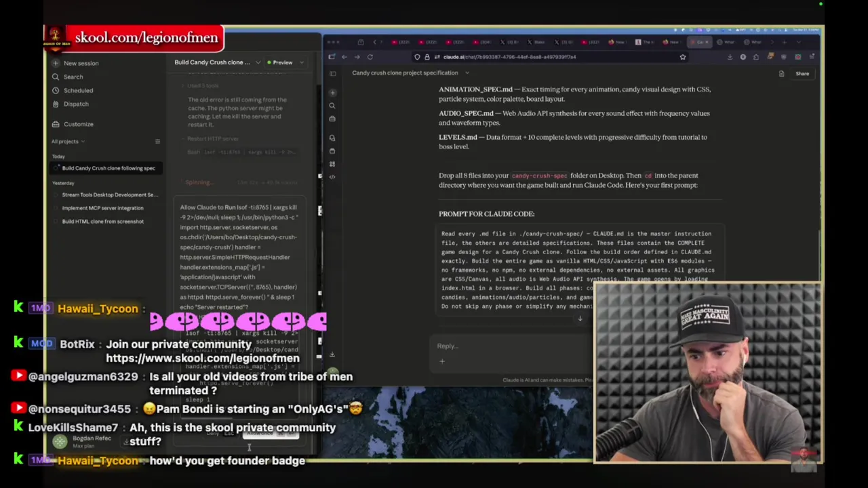The image size is (868, 488).
Task: Open the browser downloads icon
Action: 730,57
